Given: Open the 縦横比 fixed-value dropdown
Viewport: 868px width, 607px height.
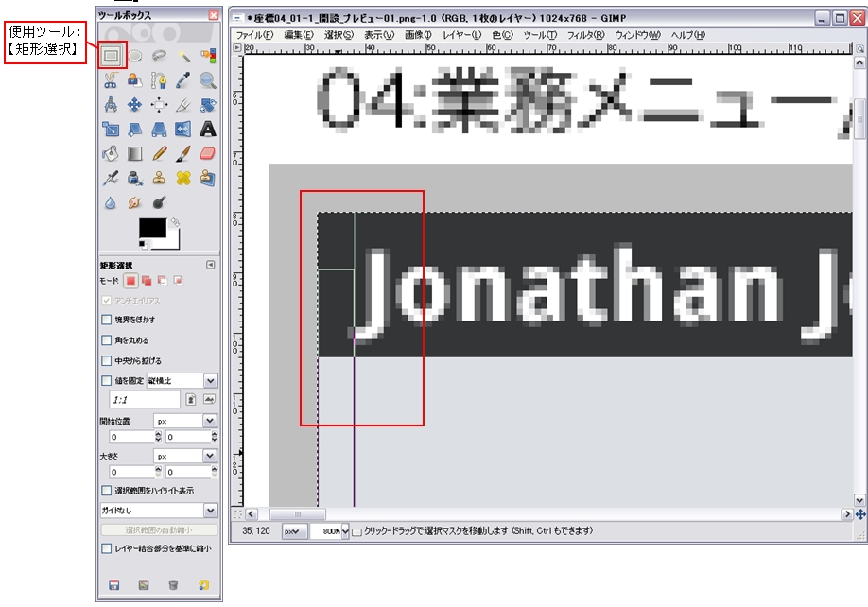Looking at the screenshot, I should point(210,381).
